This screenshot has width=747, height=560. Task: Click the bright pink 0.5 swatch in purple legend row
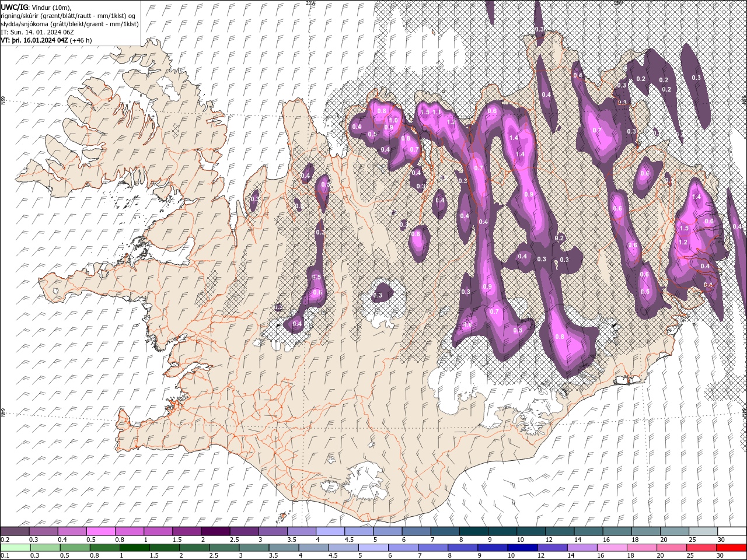[100, 531]
